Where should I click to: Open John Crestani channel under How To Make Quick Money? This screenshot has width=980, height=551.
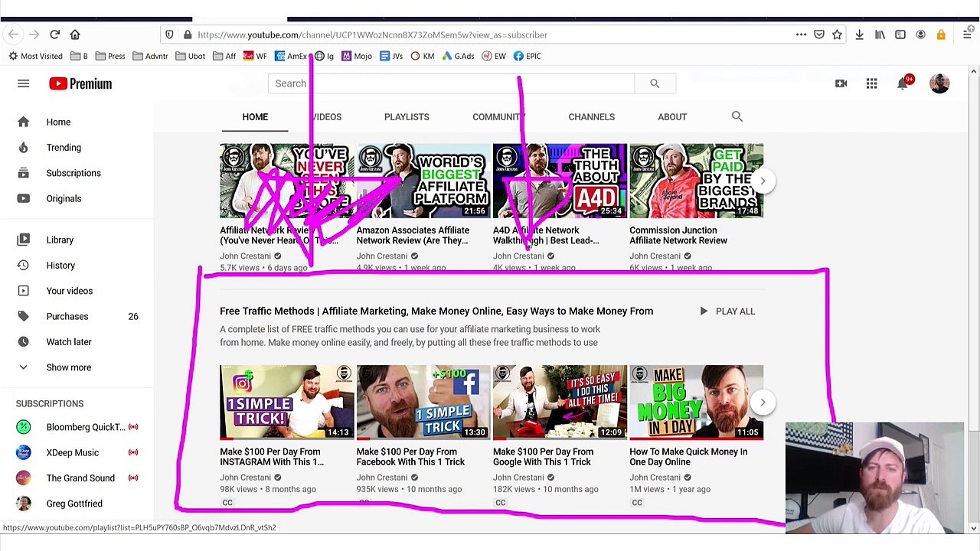[655, 478]
